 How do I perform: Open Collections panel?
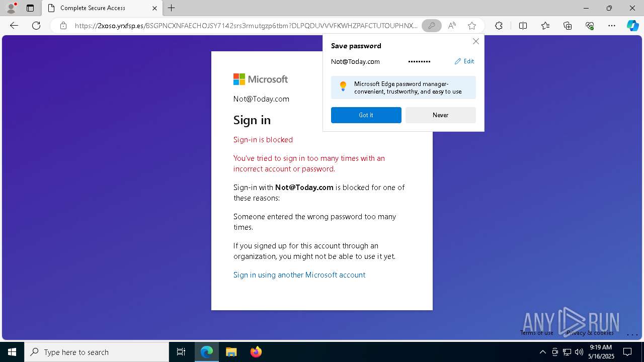[568, 26]
